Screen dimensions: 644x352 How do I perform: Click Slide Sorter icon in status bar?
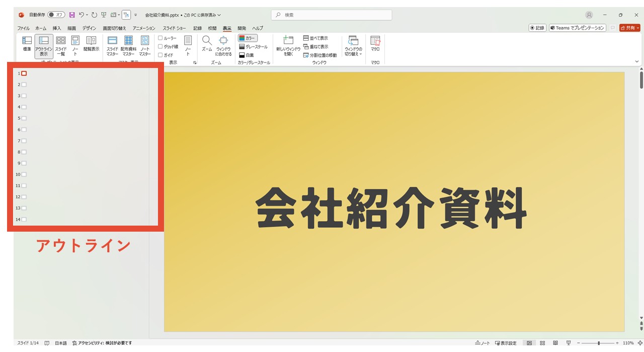[542, 343]
